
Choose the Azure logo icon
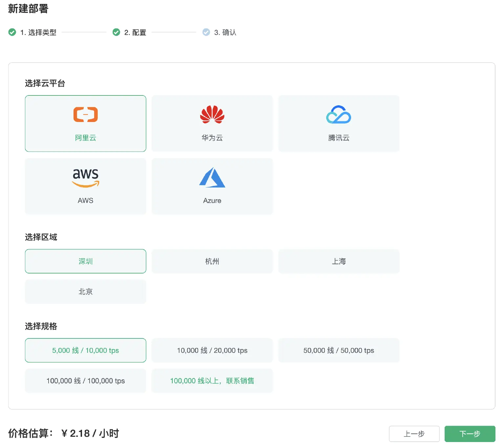(x=212, y=177)
